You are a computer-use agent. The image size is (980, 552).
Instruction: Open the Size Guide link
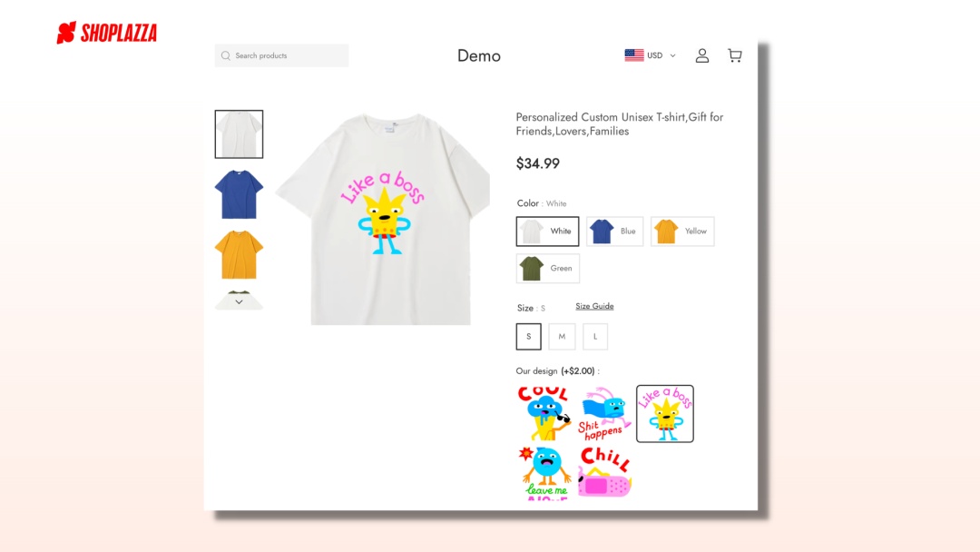(x=594, y=306)
